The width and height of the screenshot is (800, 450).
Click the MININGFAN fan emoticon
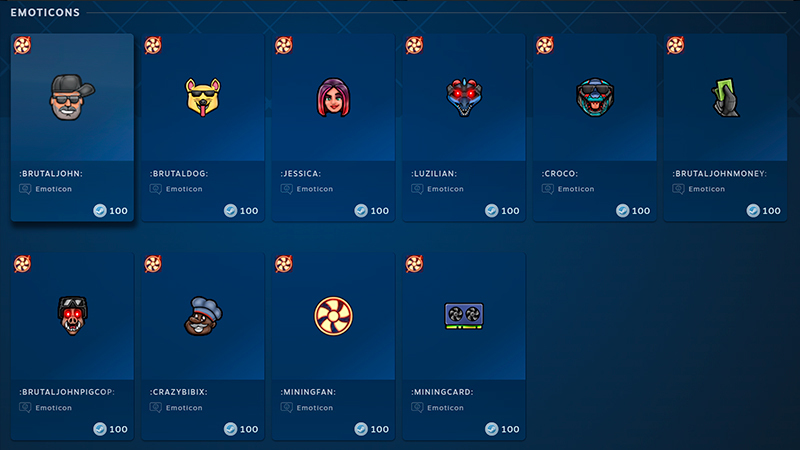[x=333, y=316]
